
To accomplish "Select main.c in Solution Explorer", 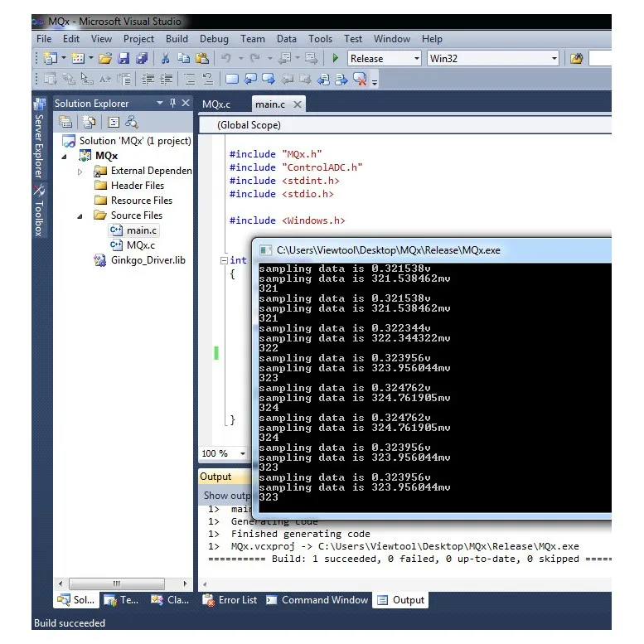I will (x=134, y=230).
